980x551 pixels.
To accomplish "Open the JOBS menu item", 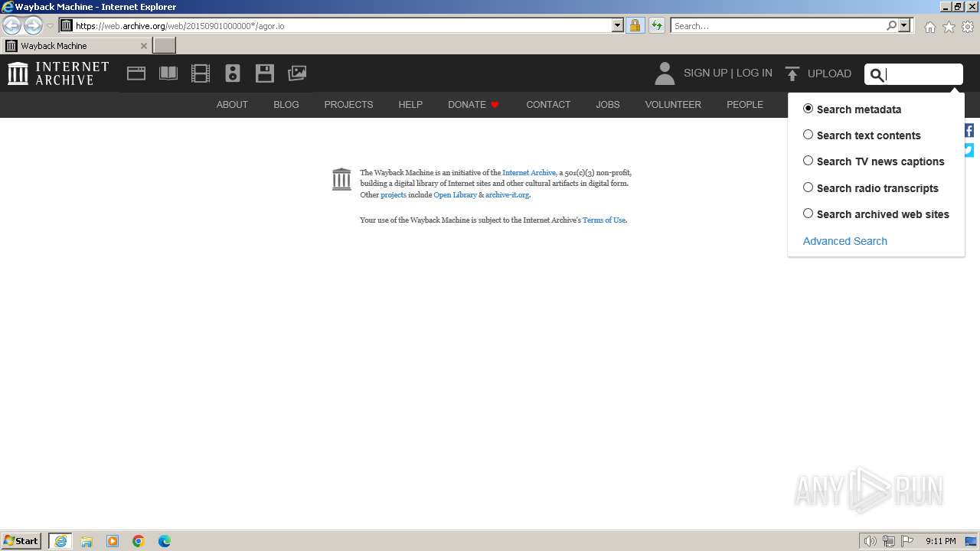I will [608, 105].
